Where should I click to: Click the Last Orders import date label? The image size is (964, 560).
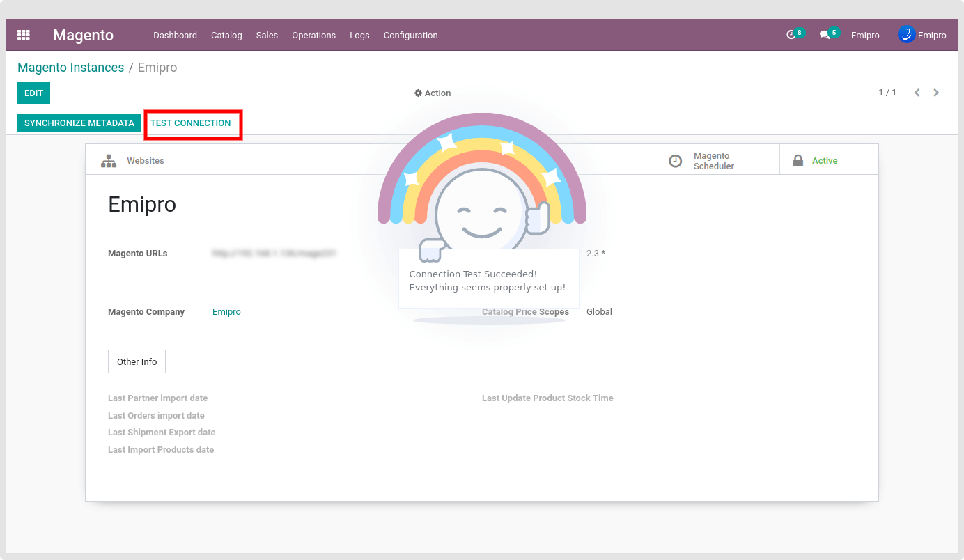pyautogui.click(x=156, y=416)
